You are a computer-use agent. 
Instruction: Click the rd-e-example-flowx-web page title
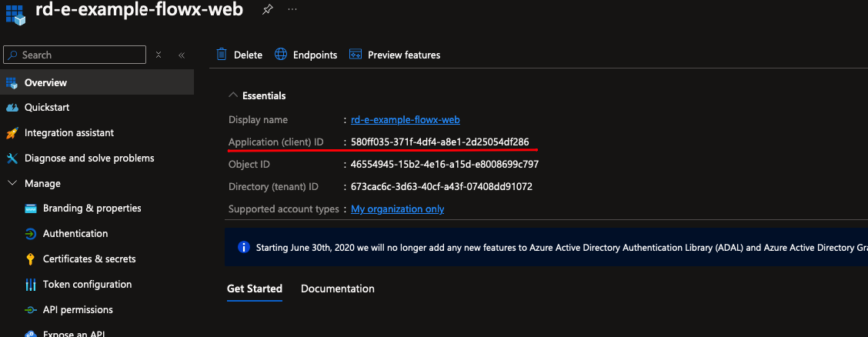click(x=139, y=10)
